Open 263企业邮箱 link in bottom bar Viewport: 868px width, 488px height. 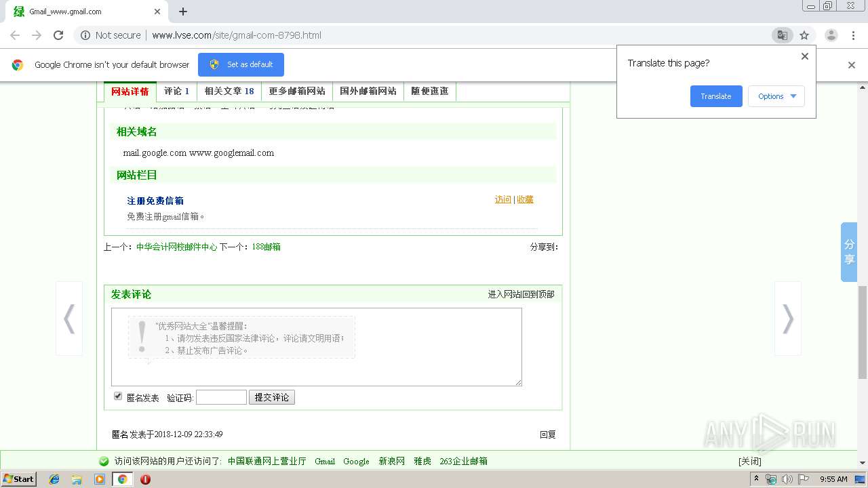(x=463, y=462)
